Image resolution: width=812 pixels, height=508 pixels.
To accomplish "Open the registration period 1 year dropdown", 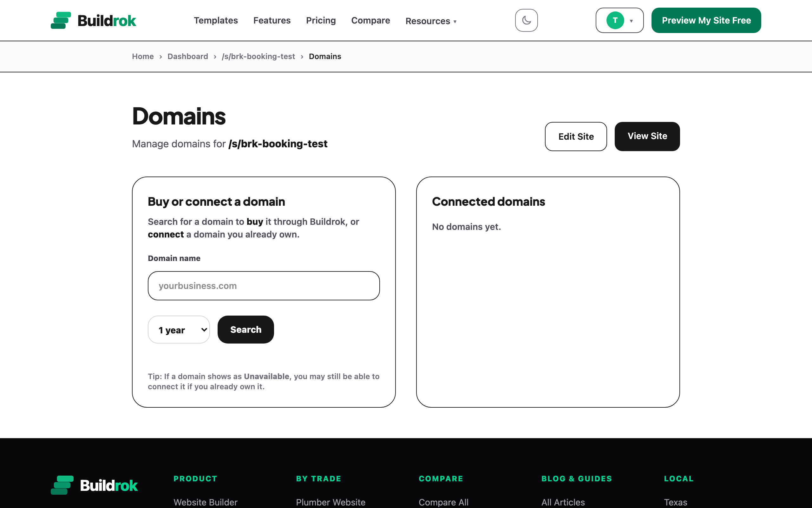I will [x=179, y=330].
